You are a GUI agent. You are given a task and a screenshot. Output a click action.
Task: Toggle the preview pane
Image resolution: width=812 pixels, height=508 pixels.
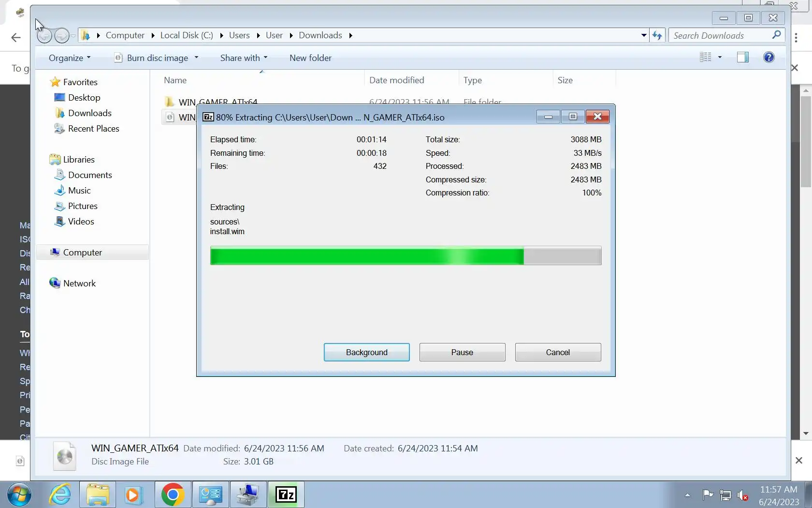743,58
